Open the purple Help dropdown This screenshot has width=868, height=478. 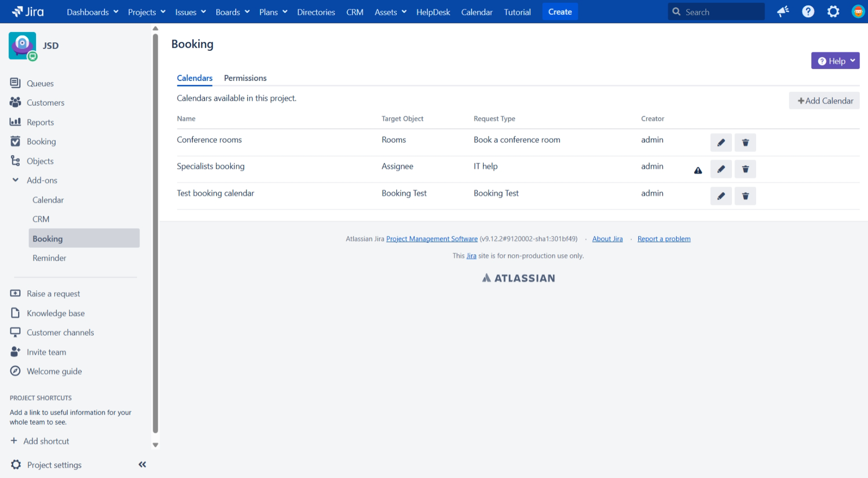[x=835, y=61]
